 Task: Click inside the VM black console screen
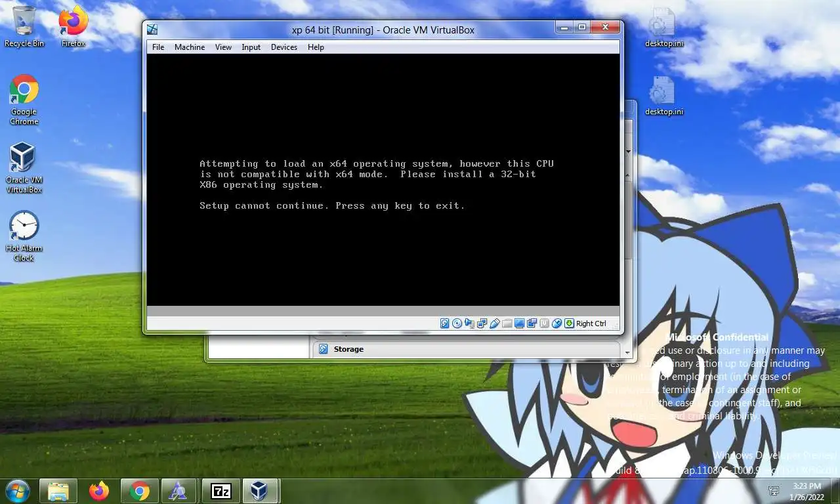click(x=383, y=179)
